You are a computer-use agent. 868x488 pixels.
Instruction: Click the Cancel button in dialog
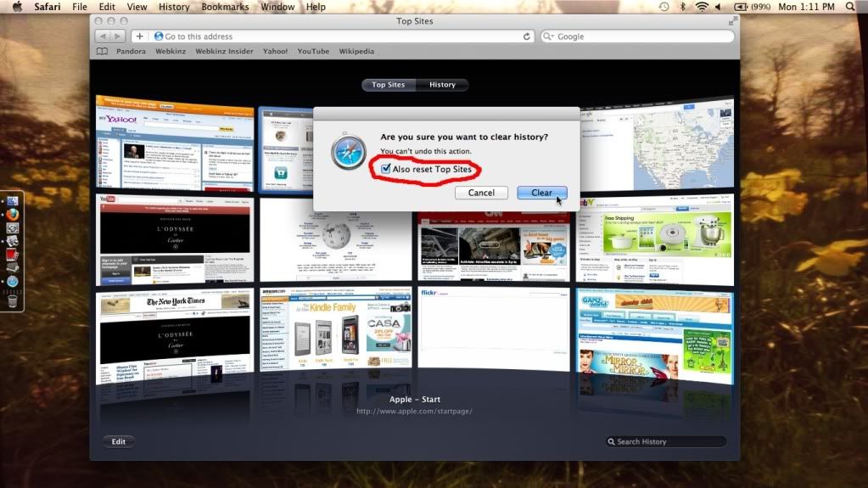(x=481, y=193)
